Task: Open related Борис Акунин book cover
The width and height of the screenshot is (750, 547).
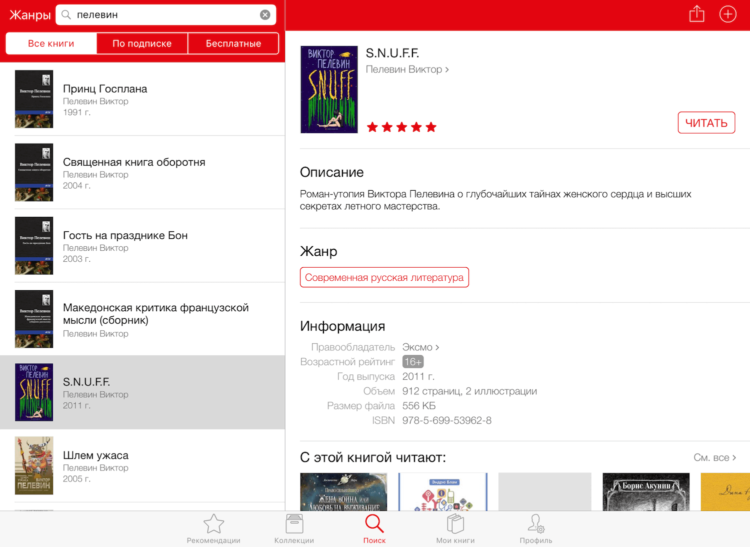Action: coord(646,492)
